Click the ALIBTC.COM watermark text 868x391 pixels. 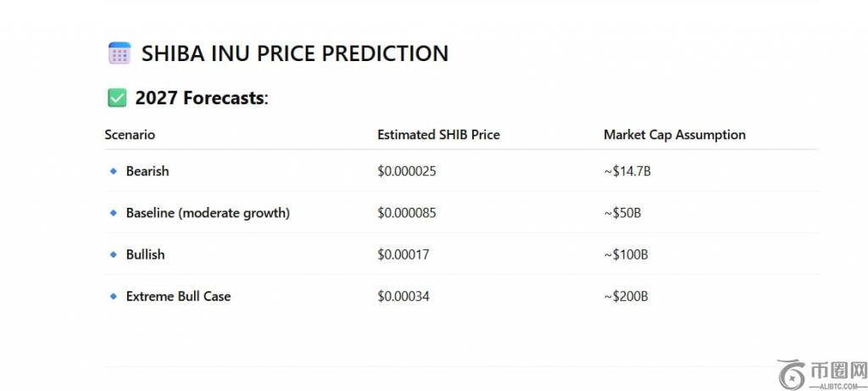837,384
